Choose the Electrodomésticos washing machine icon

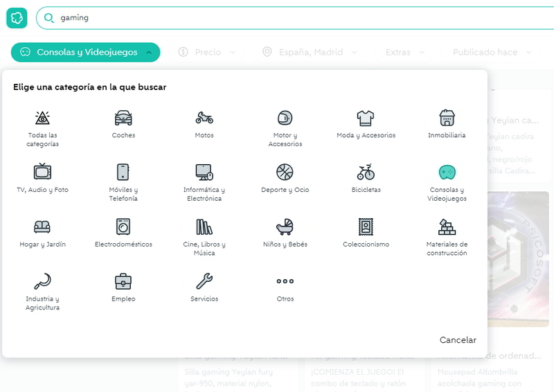point(123,226)
